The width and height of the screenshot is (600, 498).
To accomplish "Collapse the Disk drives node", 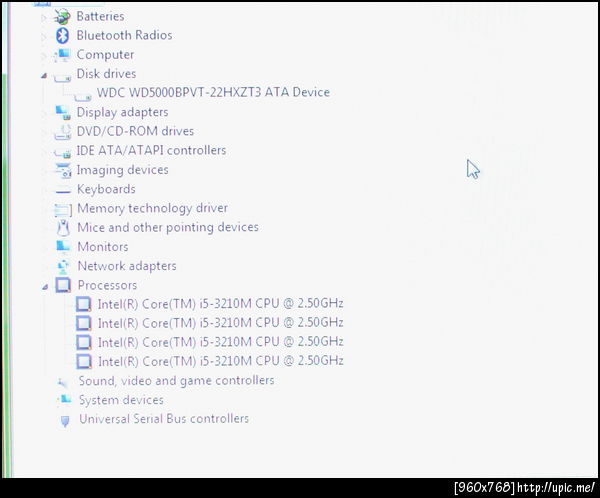I will [x=44, y=76].
